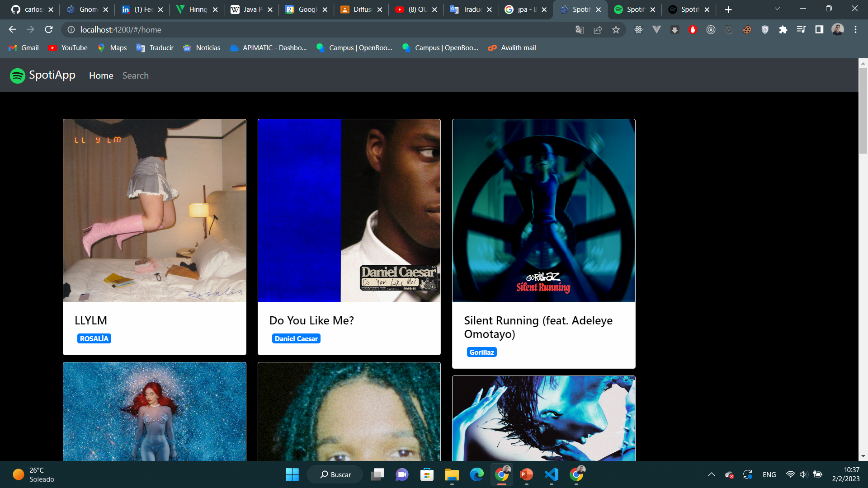Image resolution: width=868 pixels, height=488 pixels.
Task: Open the React Developer Tools extension
Action: coord(638,30)
